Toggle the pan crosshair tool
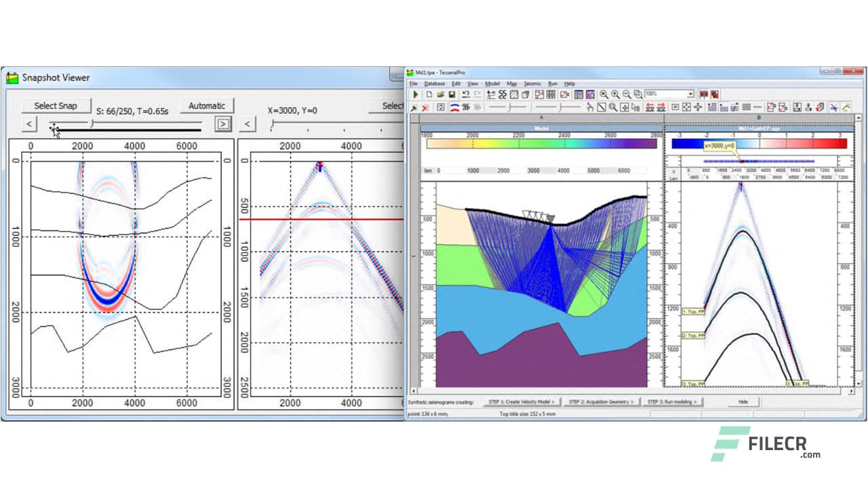The width and height of the screenshot is (868, 488). point(697,107)
